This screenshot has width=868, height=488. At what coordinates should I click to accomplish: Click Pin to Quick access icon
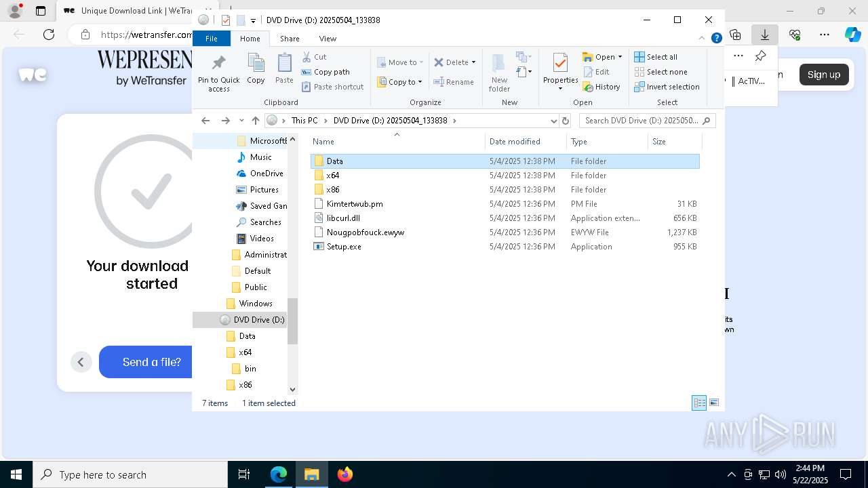[x=218, y=64]
